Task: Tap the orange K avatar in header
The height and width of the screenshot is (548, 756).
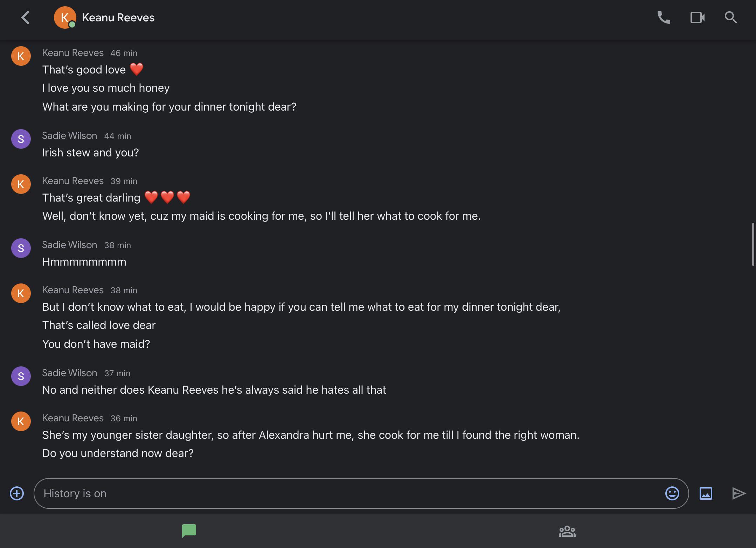Action: pos(65,17)
